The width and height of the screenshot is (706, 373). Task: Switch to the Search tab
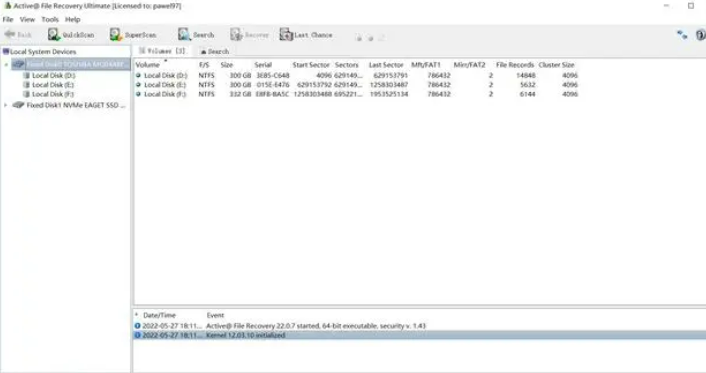click(214, 51)
